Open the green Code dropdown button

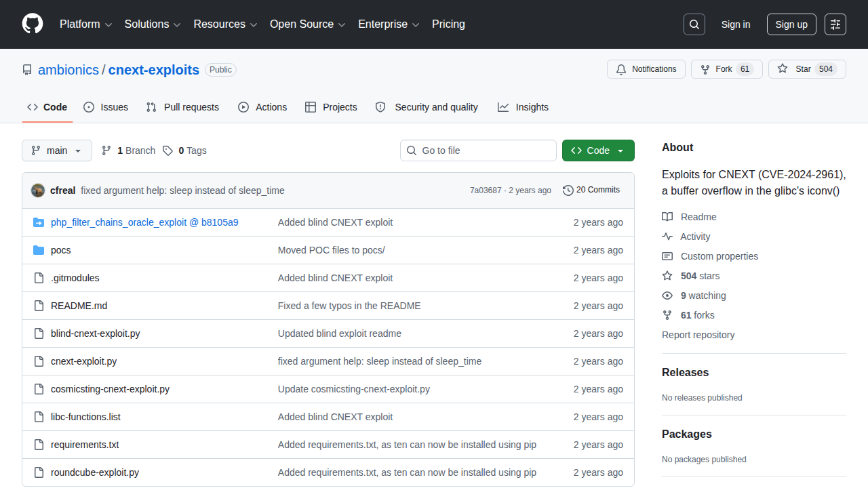click(x=598, y=150)
